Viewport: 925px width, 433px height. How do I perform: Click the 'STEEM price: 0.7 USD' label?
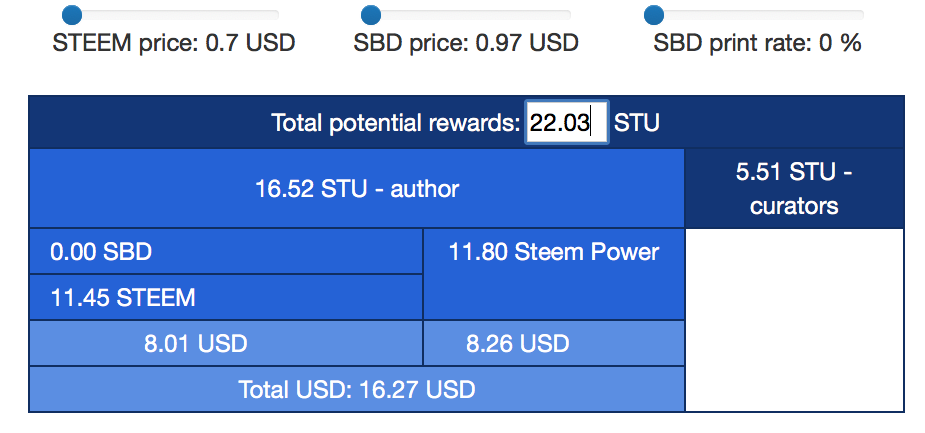pyautogui.click(x=174, y=44)
